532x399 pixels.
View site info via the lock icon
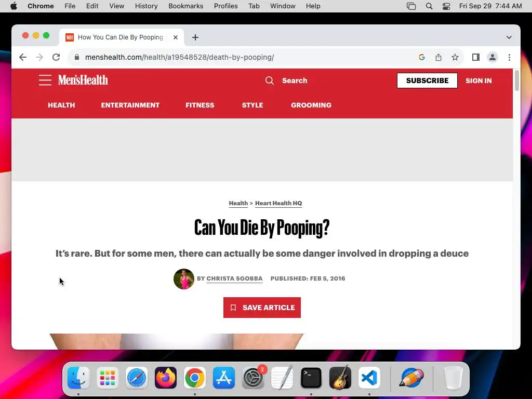[x=77, y=57]
